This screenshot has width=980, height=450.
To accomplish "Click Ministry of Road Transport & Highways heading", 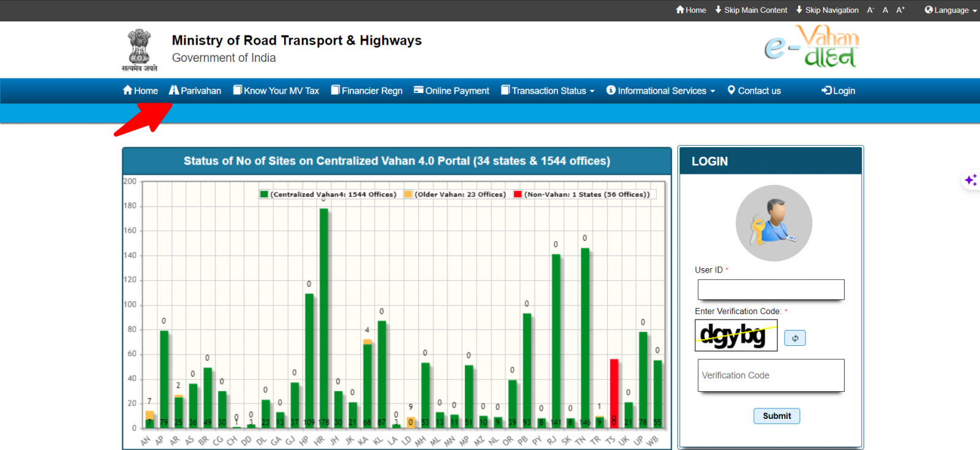I will click(296, 40).
